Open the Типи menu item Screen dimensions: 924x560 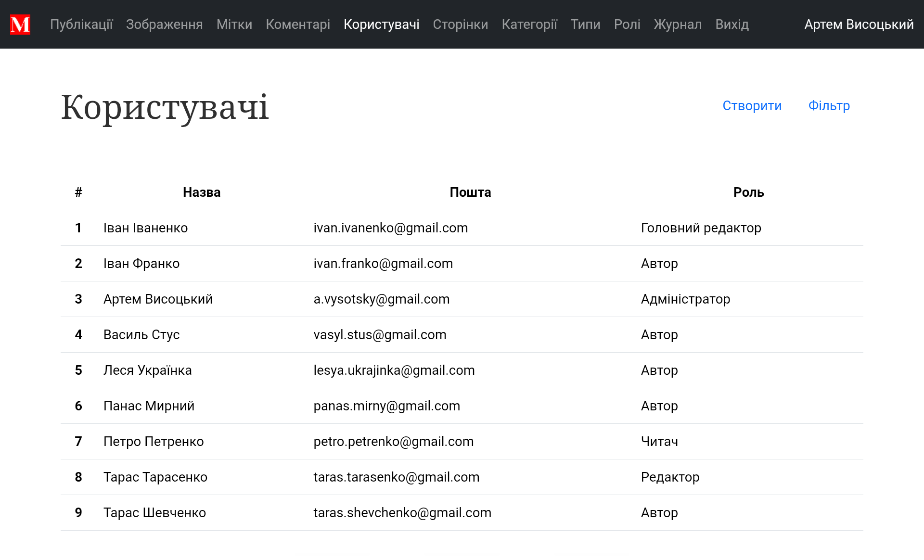(x=585, y=25)
